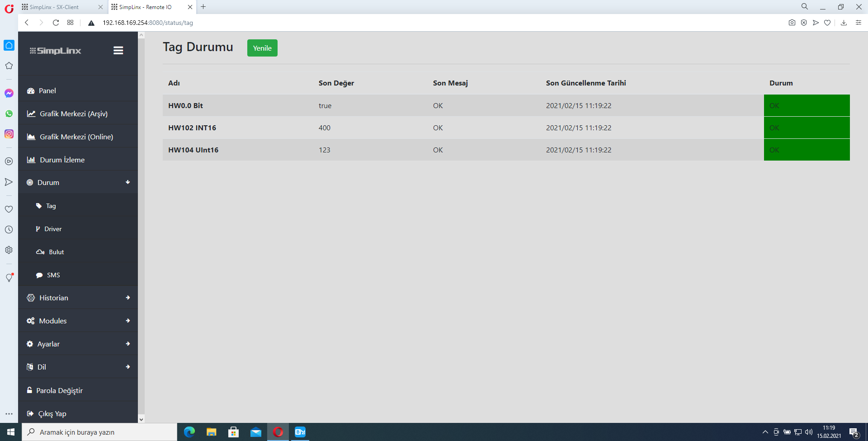Click the Tag label icon

tap(39, 206)
